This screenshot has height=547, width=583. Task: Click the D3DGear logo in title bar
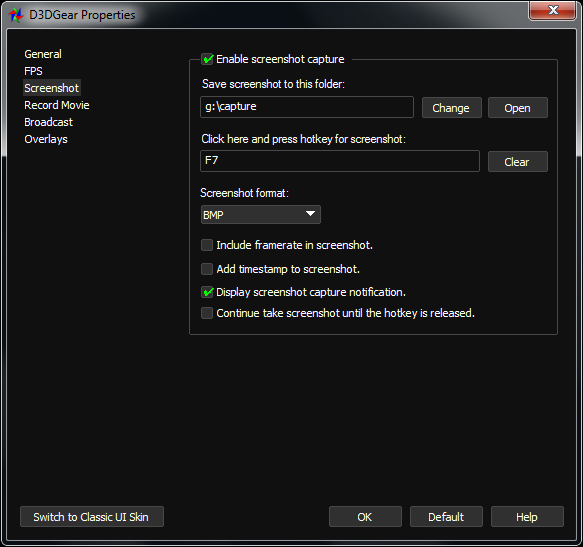(x=16, y=15)
